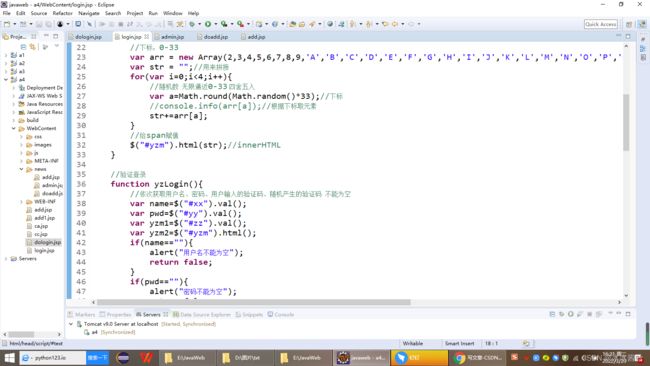
Task: Click the New file toolbar icon
Action: pos(7,24)
